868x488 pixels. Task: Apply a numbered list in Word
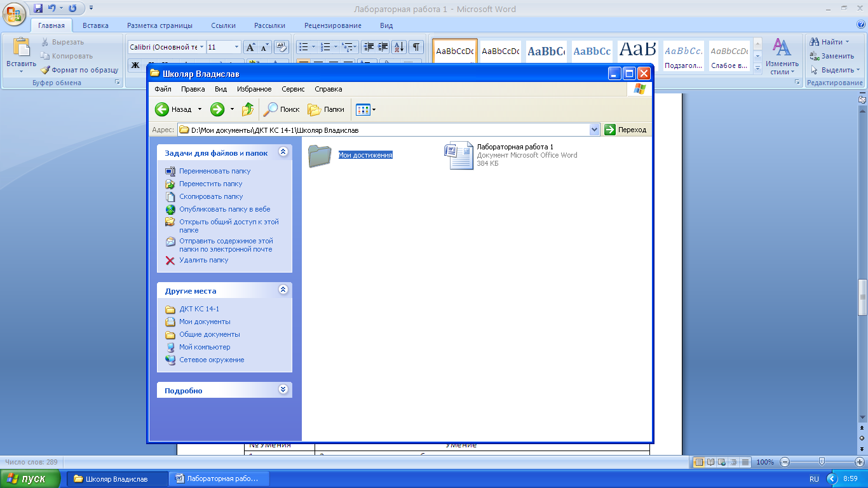(x=325, y=47)
